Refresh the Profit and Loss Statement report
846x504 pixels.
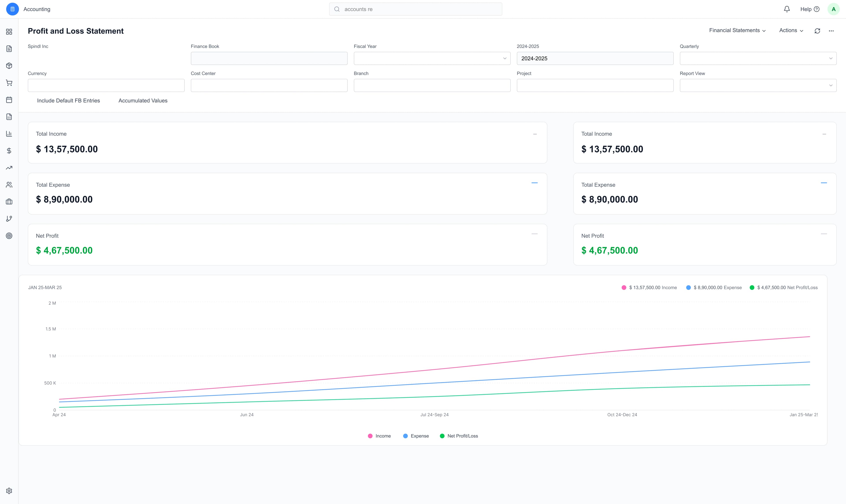point(817,31)
